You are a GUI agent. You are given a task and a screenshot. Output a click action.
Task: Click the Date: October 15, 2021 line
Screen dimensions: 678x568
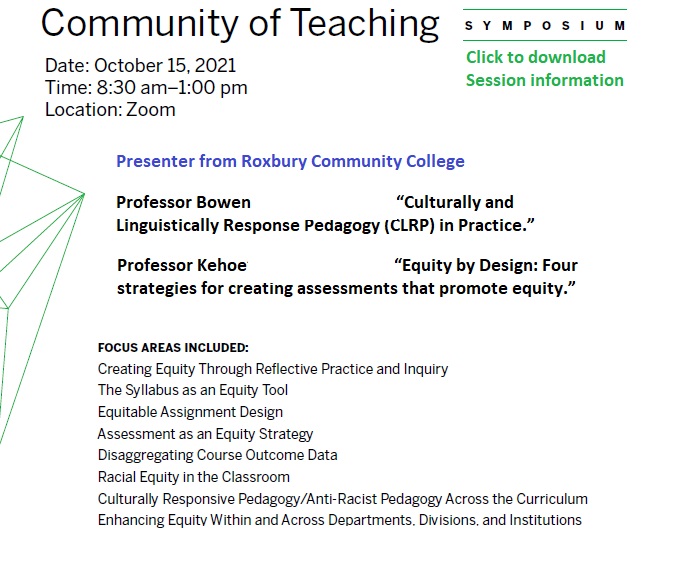141,66
